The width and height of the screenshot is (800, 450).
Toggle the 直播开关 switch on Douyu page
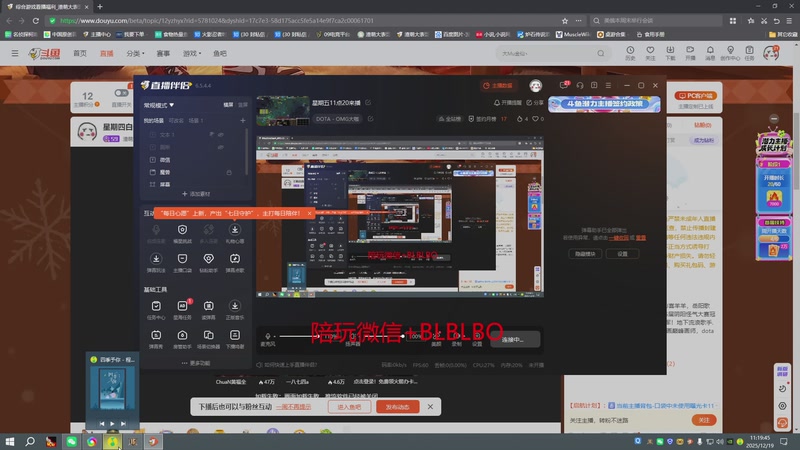(121, 93)
